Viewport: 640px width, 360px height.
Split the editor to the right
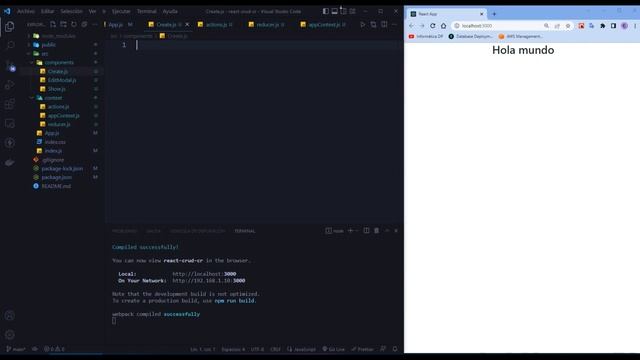click(x=384, y=24)
